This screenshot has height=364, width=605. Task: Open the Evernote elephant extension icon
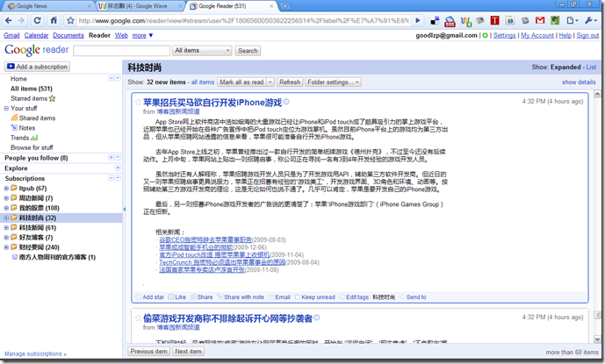point(555,20)
